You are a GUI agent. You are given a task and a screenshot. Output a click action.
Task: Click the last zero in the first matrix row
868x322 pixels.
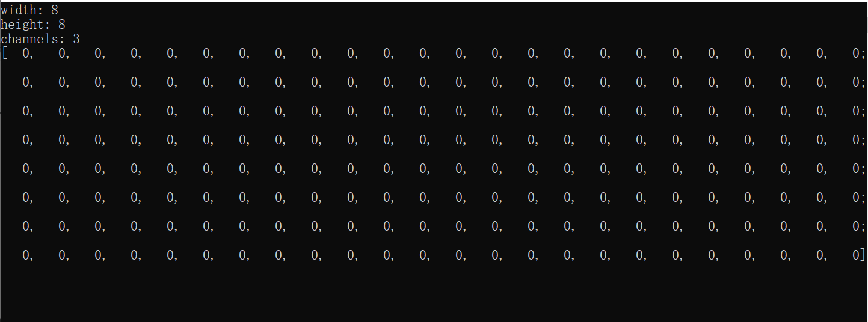856,53
